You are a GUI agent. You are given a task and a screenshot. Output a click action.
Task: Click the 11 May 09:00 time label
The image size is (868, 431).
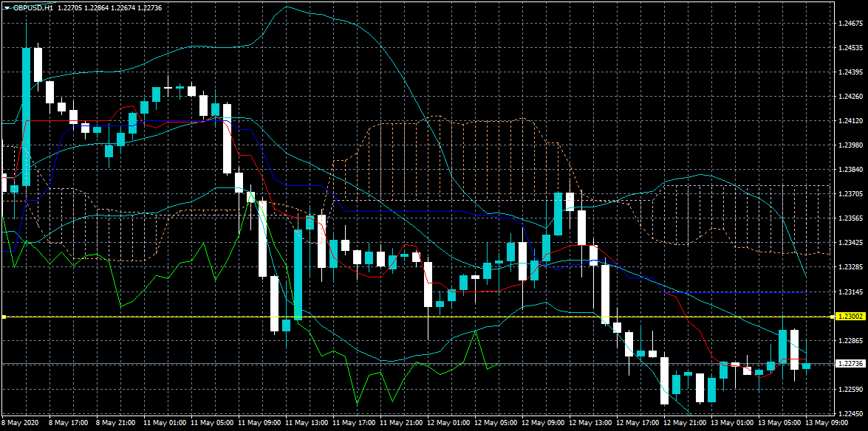pyautogui.click(x=259, y=423)
